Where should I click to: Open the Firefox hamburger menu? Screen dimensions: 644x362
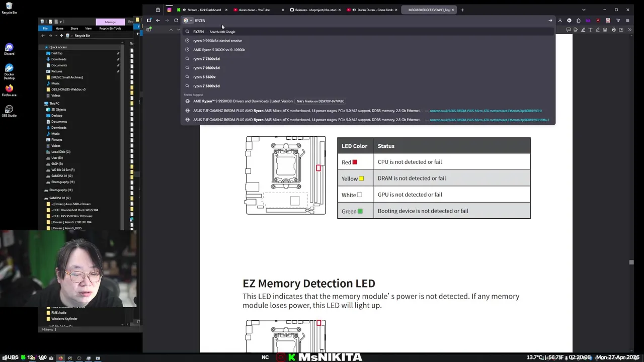tap(628, 21)
